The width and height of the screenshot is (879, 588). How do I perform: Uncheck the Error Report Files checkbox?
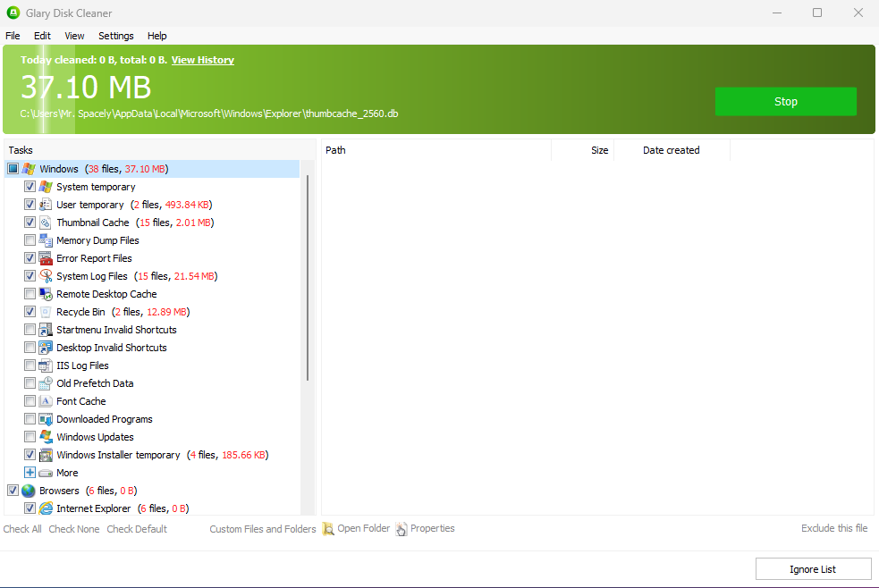[x=30, y=258]
